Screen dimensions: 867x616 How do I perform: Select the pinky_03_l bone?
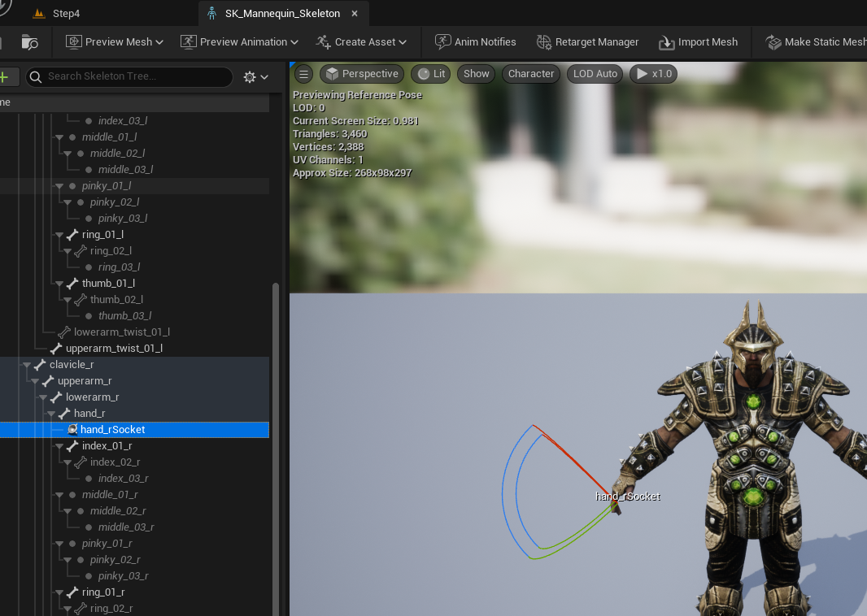[x=123, y=219]
